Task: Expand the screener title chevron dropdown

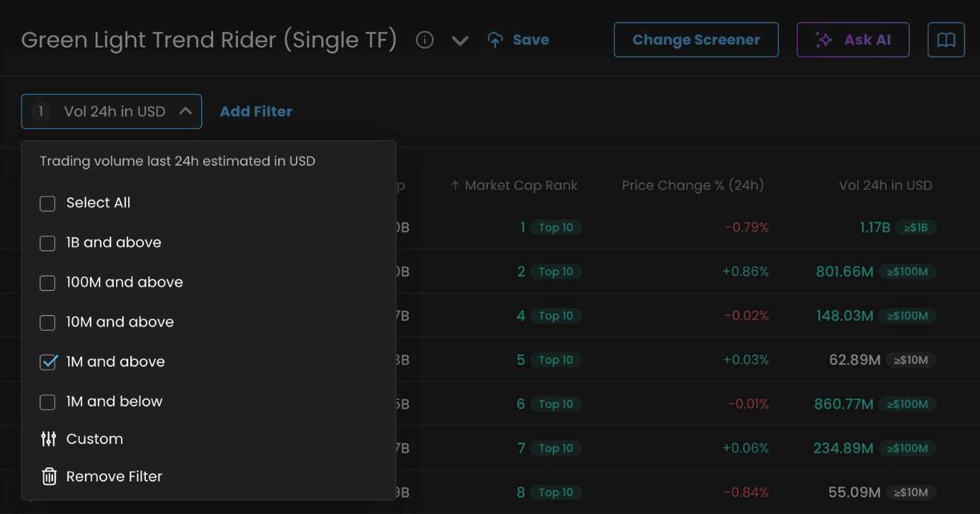Action: (x=460, y=40)
